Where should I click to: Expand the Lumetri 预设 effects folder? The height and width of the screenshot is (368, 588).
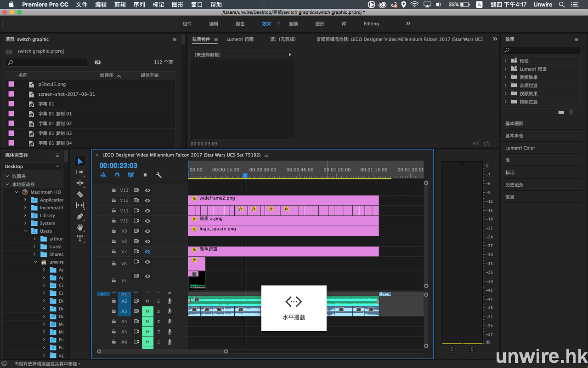tap(506, 69)
